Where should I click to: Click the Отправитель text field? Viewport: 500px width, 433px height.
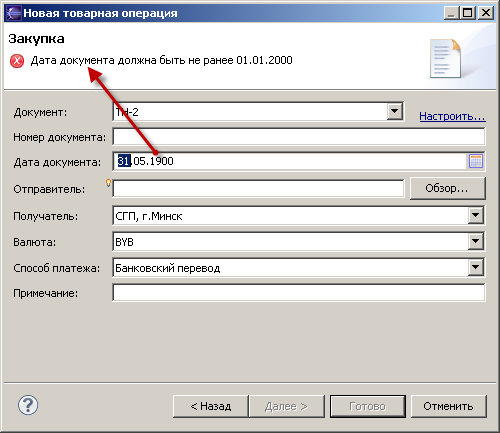pyautogui.click(x=258, y=188)
